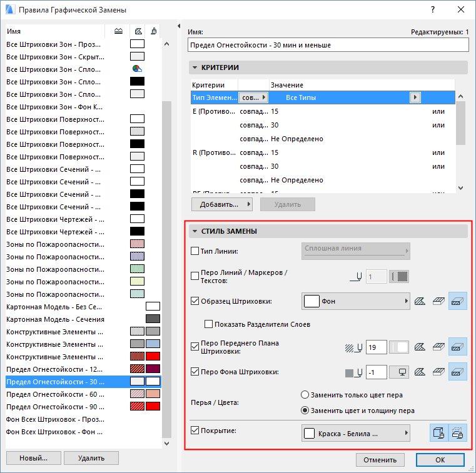Toggle drafting fill icon for Образец Штриховки
This screenshot has width=476, height=473.
click(x=420, y=301)
